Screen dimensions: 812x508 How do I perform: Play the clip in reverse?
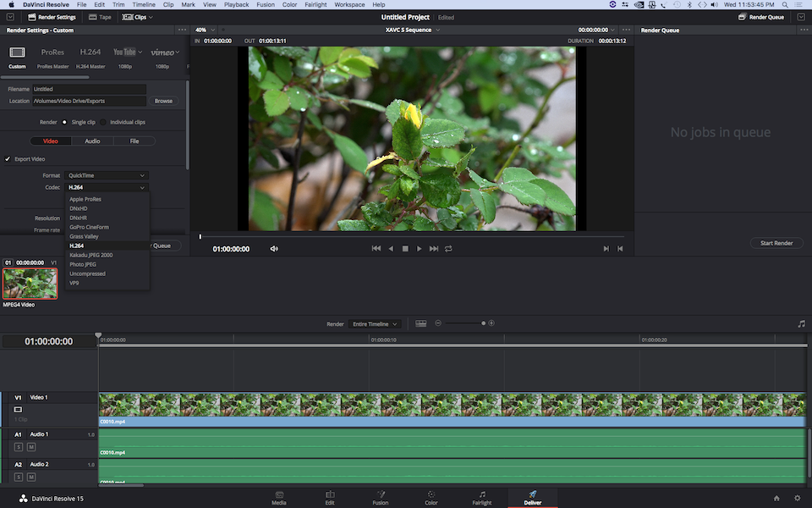click(391, 249)
